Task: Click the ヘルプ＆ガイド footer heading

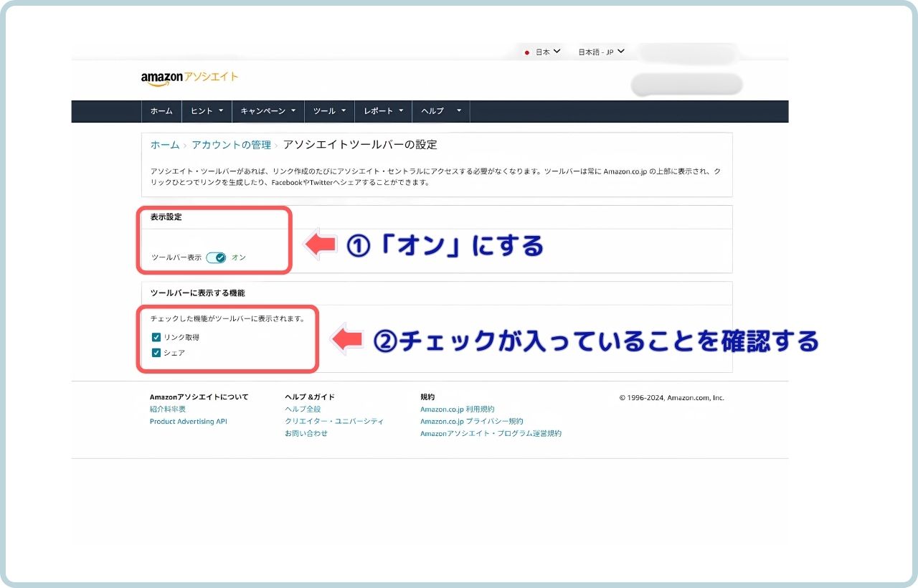Action: point(310,397)
